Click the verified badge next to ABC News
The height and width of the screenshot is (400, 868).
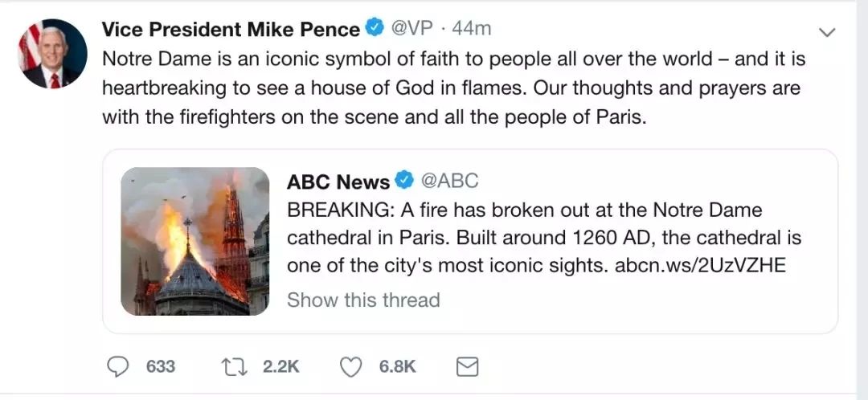[407, 181]
